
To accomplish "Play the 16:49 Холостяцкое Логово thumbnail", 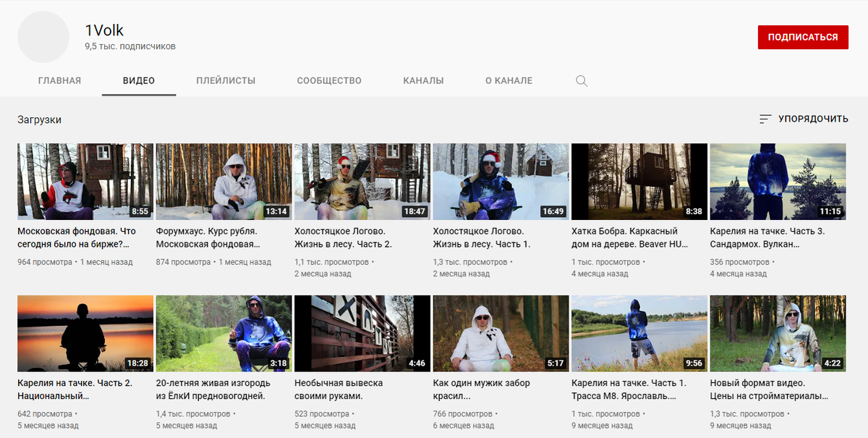I will coord(501,182).
